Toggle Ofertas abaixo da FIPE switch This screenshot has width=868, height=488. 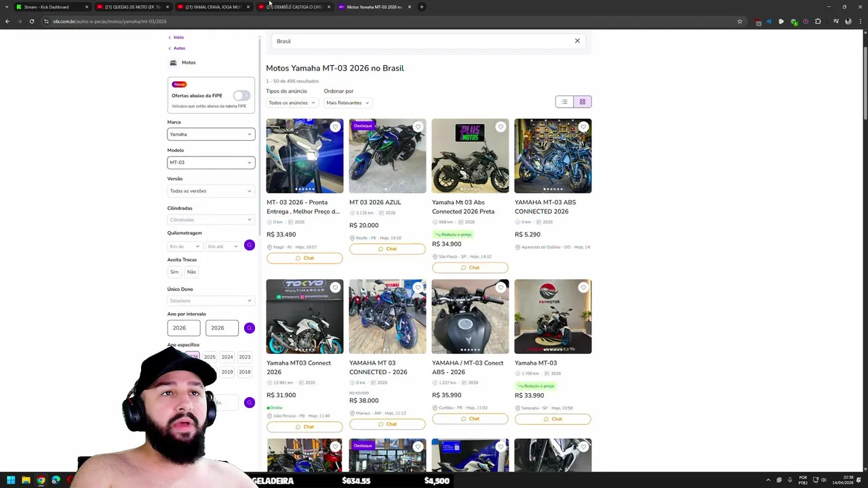point(241,96)
